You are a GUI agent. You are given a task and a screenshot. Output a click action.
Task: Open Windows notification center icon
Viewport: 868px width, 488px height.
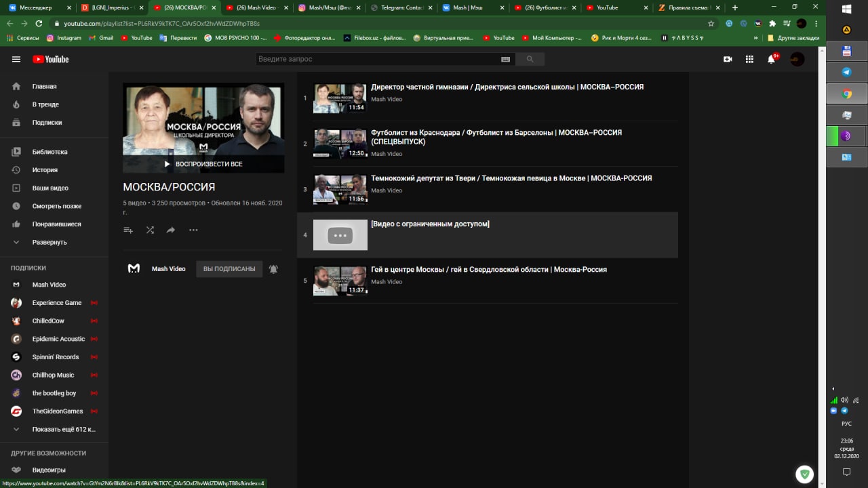(x=846, y=472)
